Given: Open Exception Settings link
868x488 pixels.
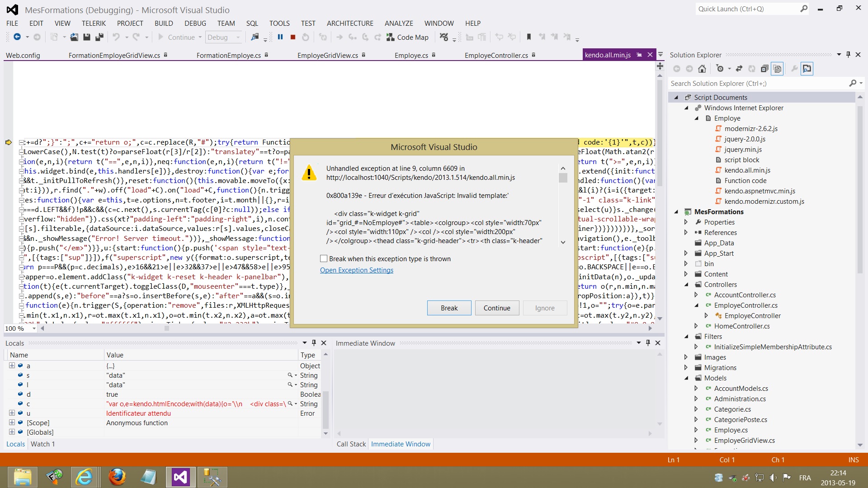Looking at the screenshot, I should tap(356, 270).
